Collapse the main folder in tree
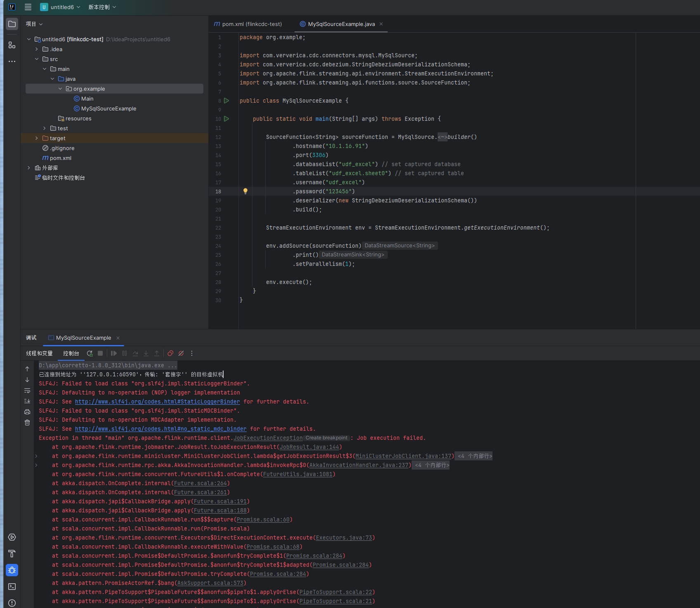This screenshot has width=700, height=608. point(45,69)
